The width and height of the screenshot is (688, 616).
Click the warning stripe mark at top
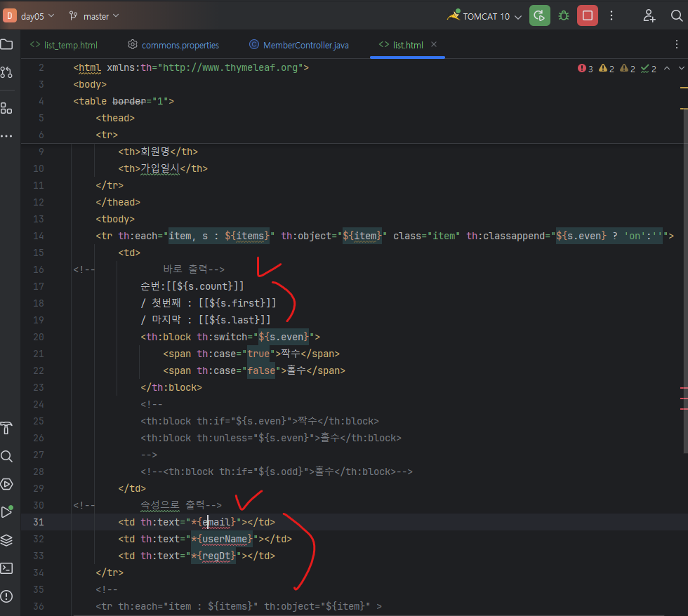pos(684,88)
